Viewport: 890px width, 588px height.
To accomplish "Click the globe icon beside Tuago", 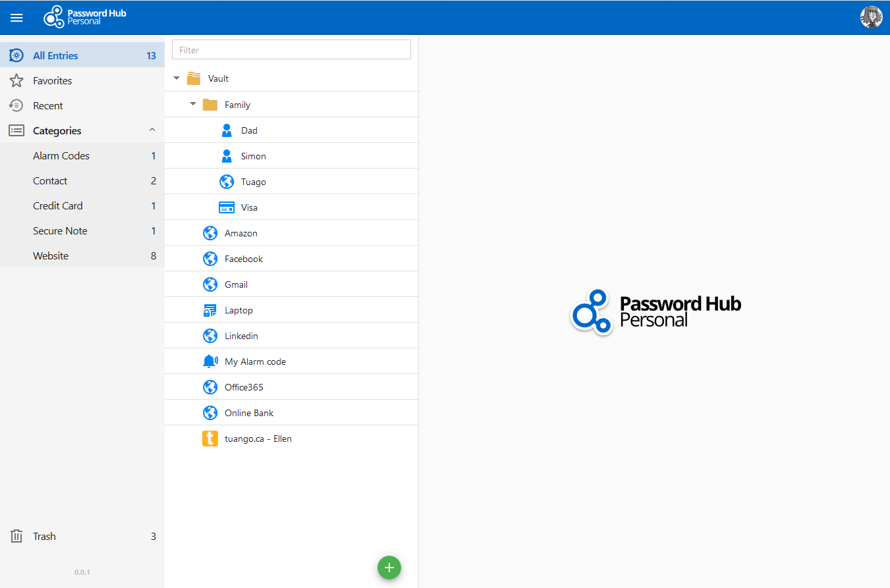I will point(227,182).
